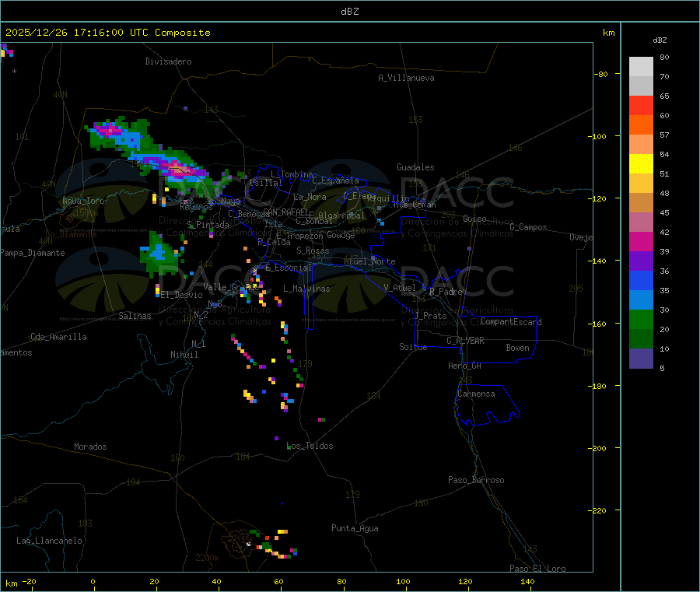The height and width of the screenshot is (592, 700).
Task: Click the Punta_Agua location label
Action: tap(355, 528)
